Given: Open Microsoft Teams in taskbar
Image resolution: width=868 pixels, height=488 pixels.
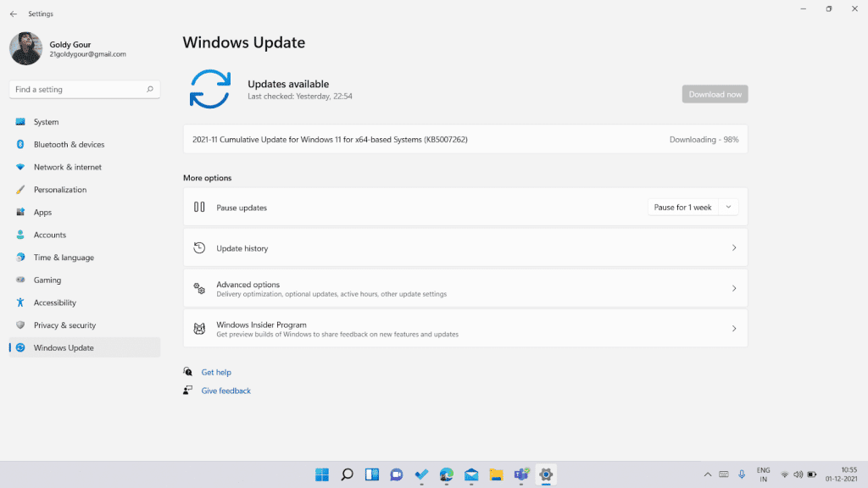Looking at the screenshot, I should point(521,474).
